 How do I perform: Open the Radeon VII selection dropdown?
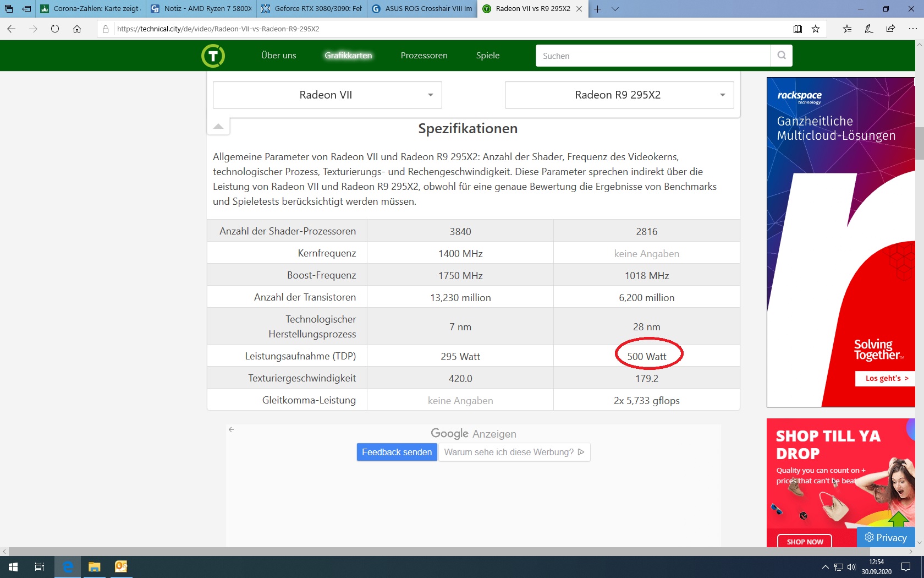(x=327, y=95)
